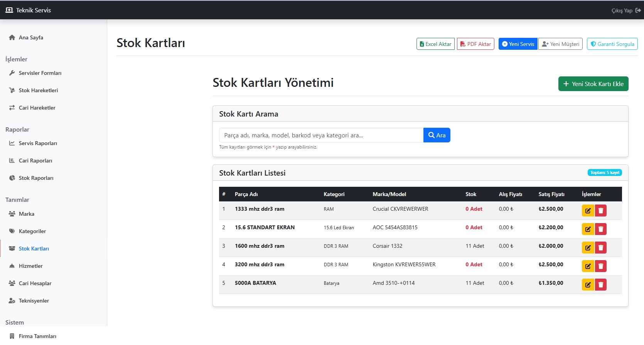This screenshot has width=644, height=345.
Task: Open Stok Hareketleri from sidebar
Action: click(38, 90)
